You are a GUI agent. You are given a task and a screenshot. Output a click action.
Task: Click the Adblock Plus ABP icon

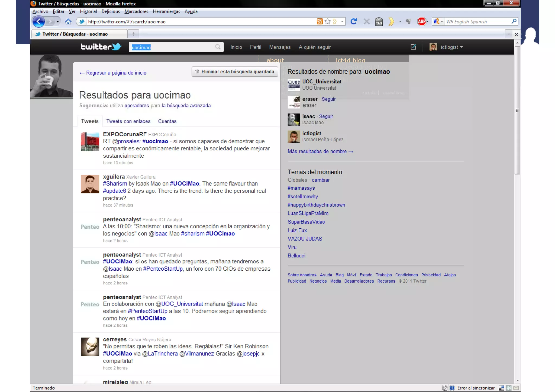(x=421, y=21)
